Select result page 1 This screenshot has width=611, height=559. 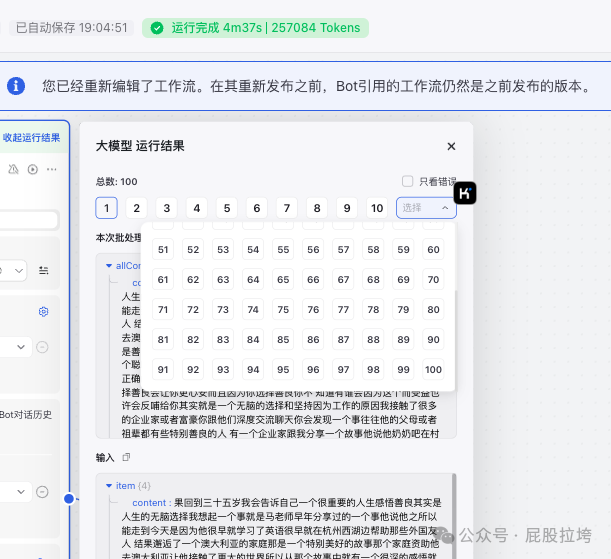pos(106,208)
